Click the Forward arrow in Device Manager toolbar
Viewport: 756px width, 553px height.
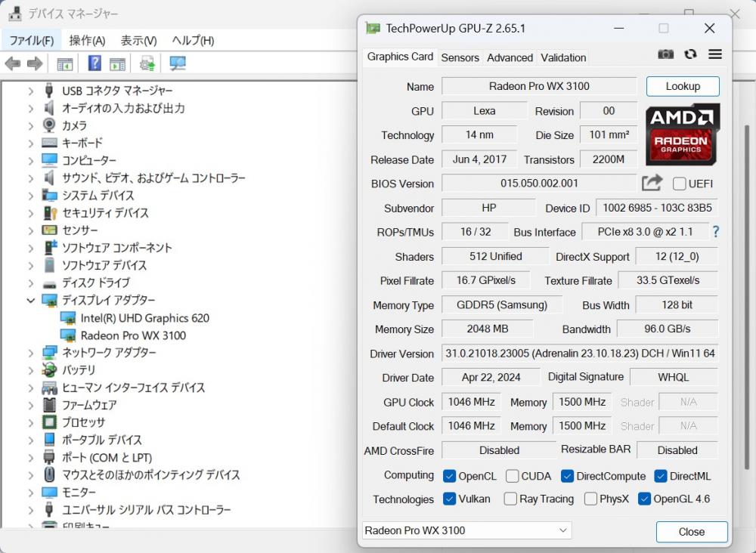(34, 63)
